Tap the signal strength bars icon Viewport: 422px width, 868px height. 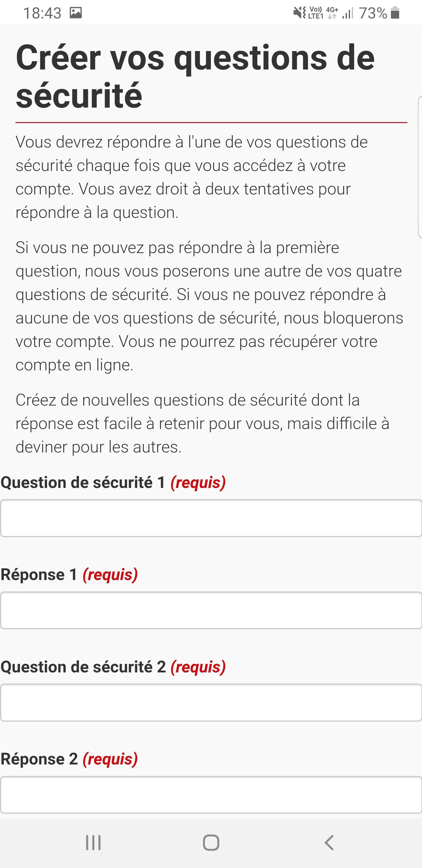pos(348,13)
